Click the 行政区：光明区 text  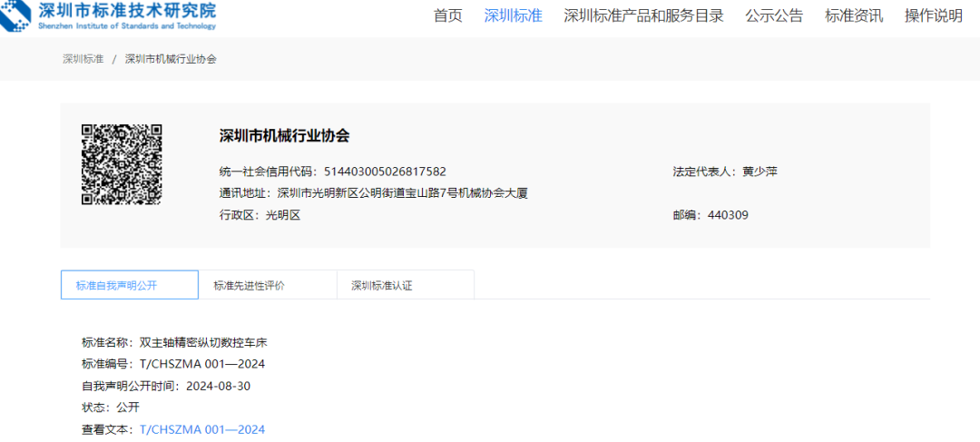pyautogui.click(x=260, y=215)
